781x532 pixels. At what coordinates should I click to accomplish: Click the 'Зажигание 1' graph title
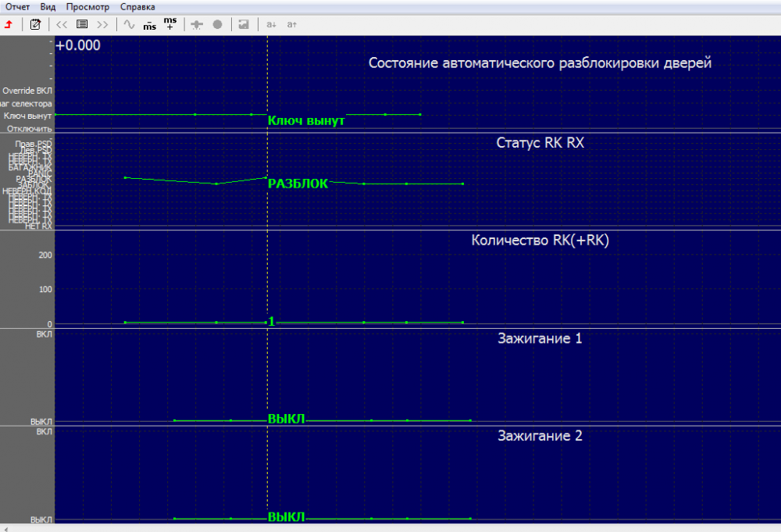[540, 339]
